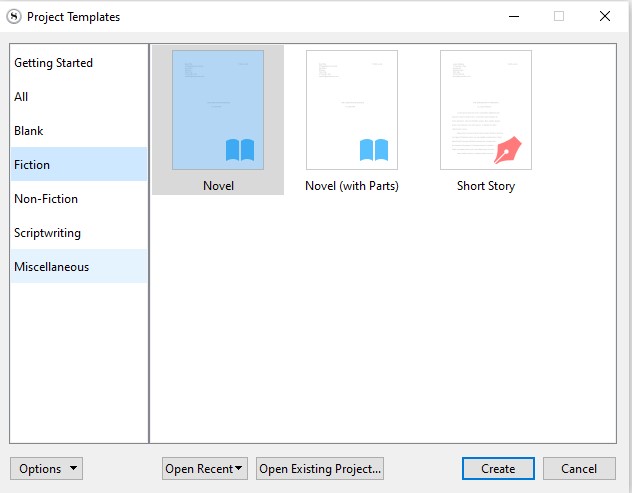Show All template categories
Viewport: 632px width, 493px height.
[x=22, y=97]
